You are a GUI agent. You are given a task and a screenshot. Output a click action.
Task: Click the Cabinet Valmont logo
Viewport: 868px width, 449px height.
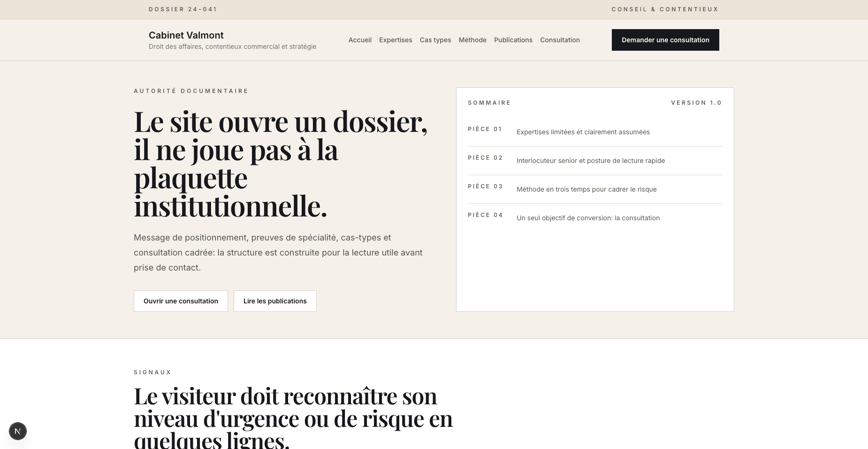pos(186,35)
